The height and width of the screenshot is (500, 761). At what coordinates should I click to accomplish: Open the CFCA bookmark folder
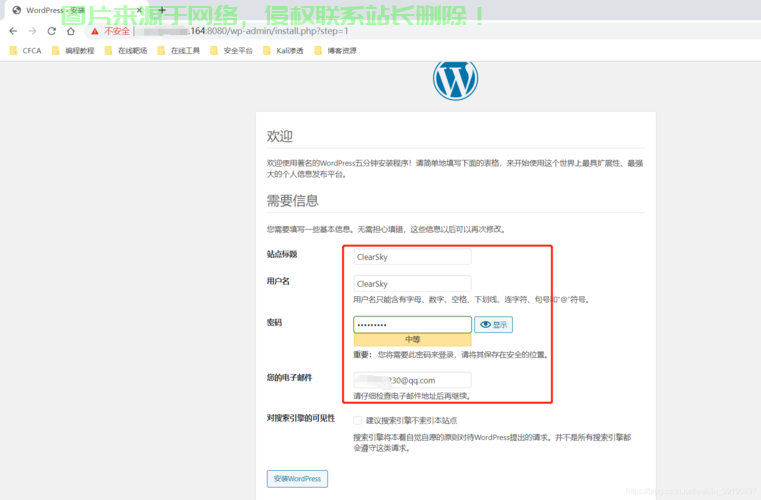click(26, 50)
